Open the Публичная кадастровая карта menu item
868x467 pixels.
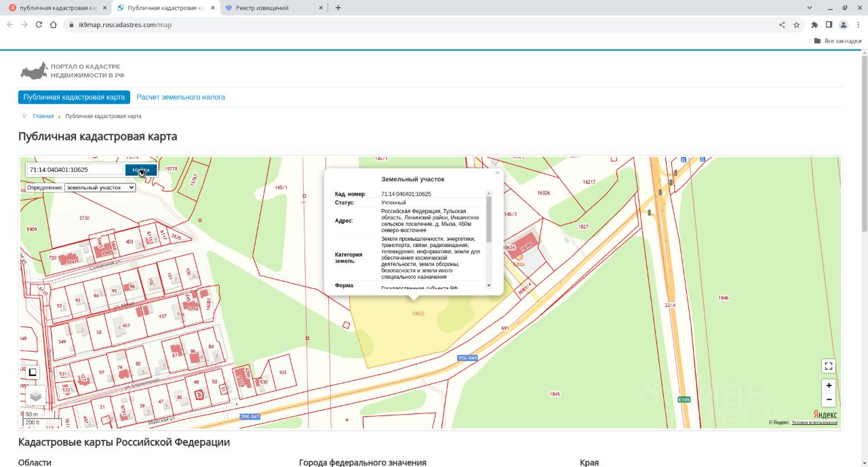pyautogui.click(x=74, y=97)
